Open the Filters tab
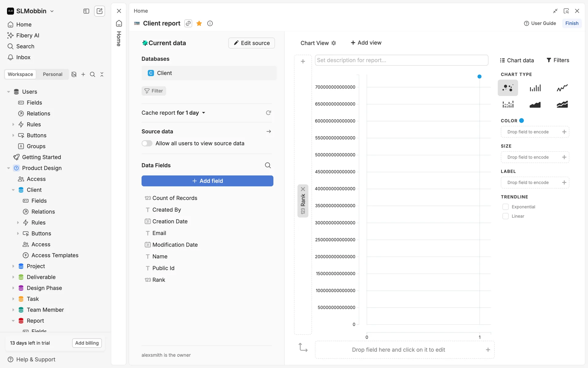Screen dimensions: 588x368 tap(558, 60)
